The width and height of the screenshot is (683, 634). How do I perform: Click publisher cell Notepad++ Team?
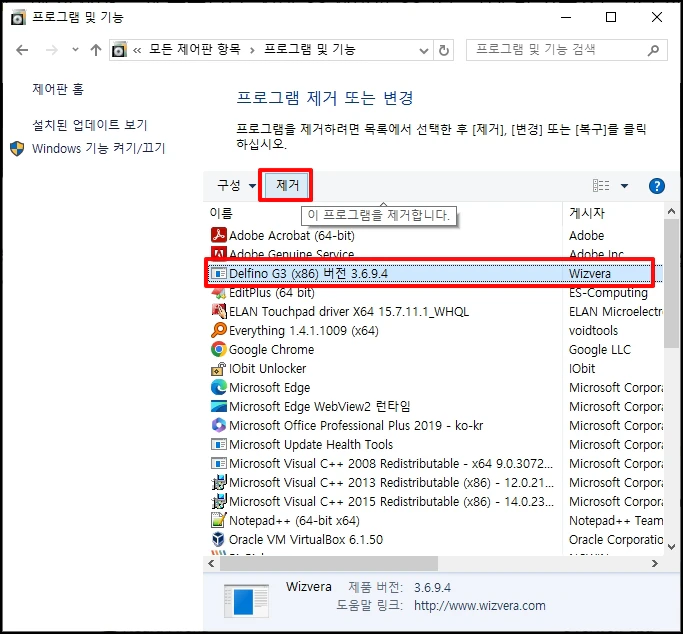tap(616, 520)
